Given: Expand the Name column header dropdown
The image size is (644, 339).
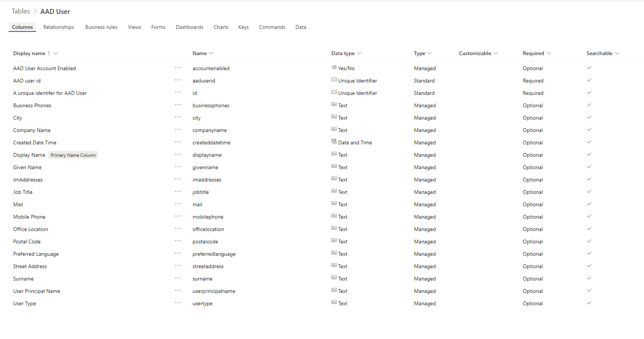Looking at the screenshot, I should click(x=211, y=53).
